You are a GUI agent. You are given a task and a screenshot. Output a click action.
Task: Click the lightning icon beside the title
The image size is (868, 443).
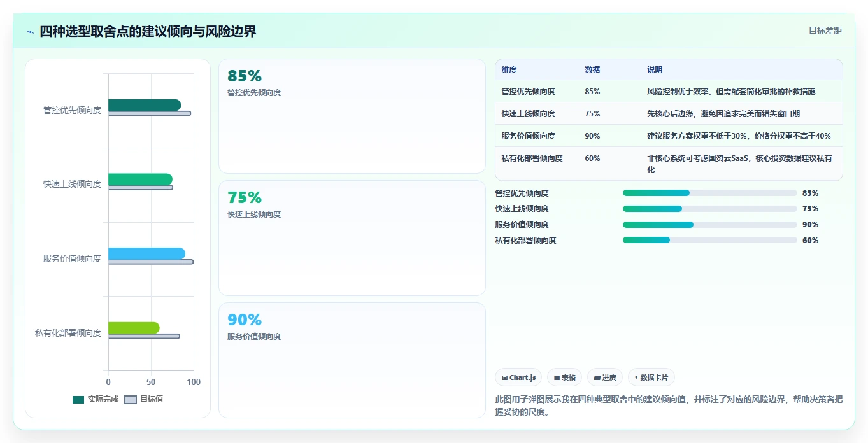(30, 32)
